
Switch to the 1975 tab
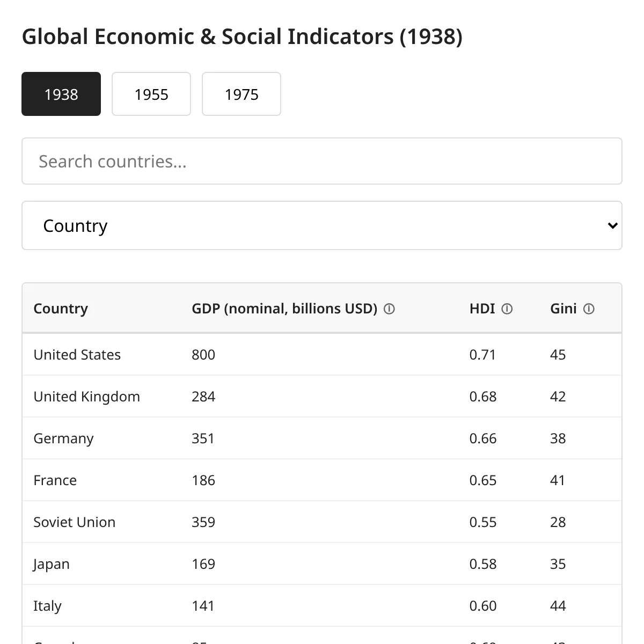pyautogui.click(x=241, y=94)
